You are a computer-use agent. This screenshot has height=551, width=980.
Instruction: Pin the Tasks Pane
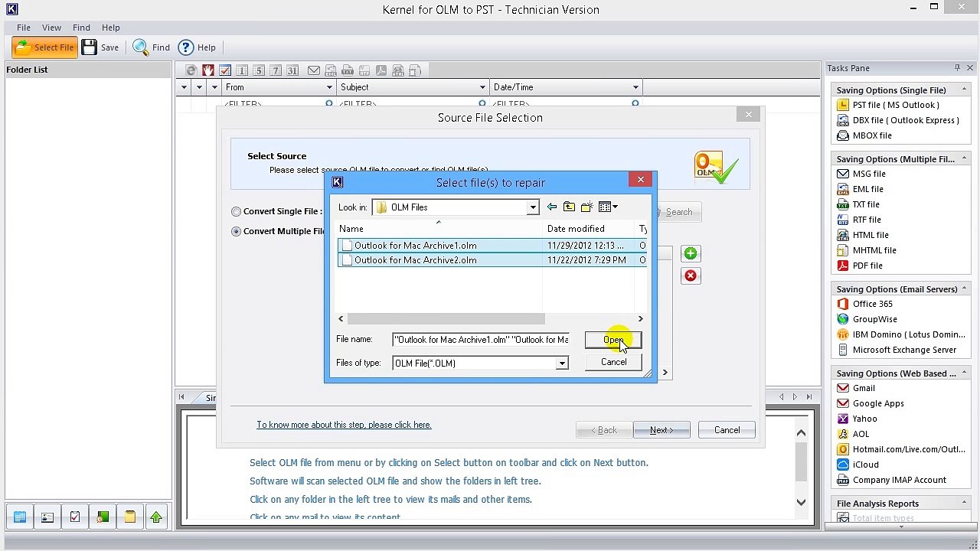(x=957, y=68)
